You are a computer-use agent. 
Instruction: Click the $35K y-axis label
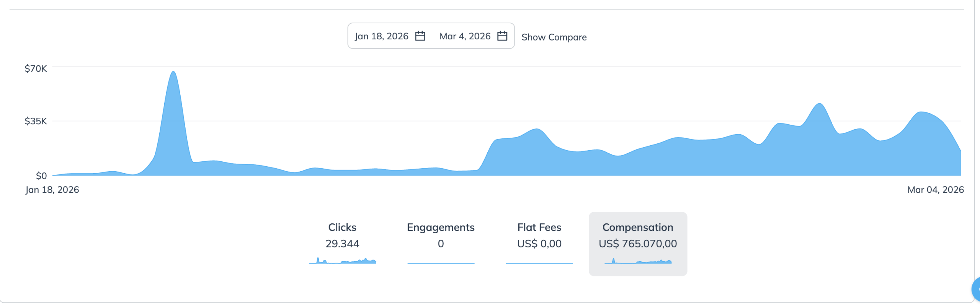point(36,121)
